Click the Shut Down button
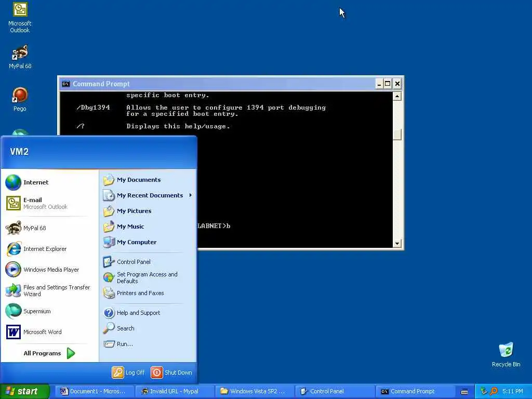This screenshot has height=399, width=532. [x=171, y=373]
